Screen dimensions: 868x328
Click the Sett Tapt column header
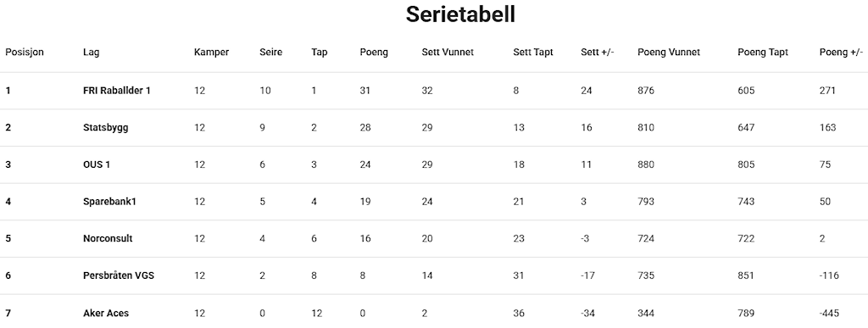click(x=533, y=52)
